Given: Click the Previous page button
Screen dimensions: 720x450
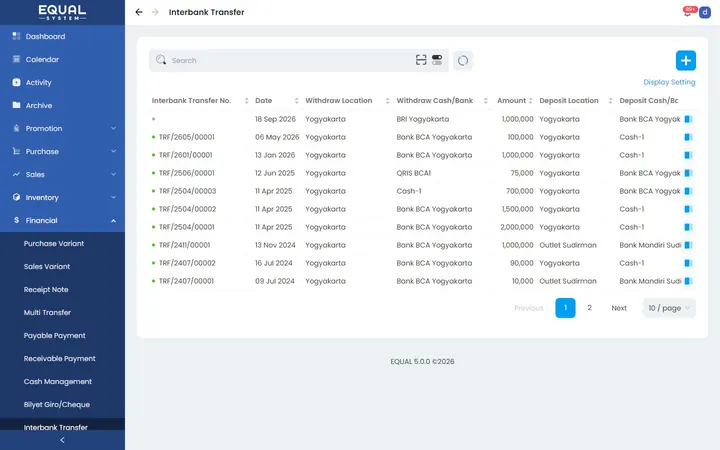Looking at the screenshot, I should (x=529, y=308).
